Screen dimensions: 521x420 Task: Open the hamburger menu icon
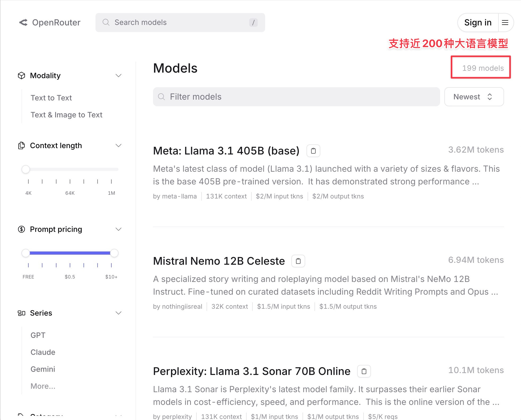point(505,23)
